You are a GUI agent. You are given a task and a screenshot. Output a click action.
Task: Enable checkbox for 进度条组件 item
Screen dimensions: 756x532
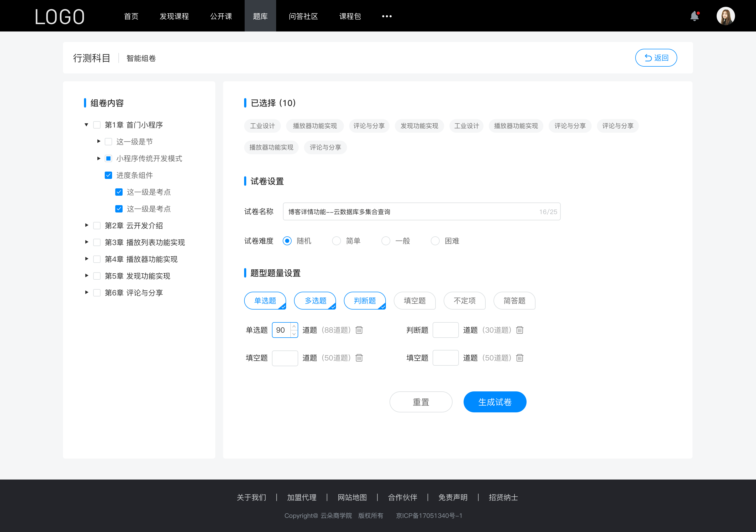(107, 175)
